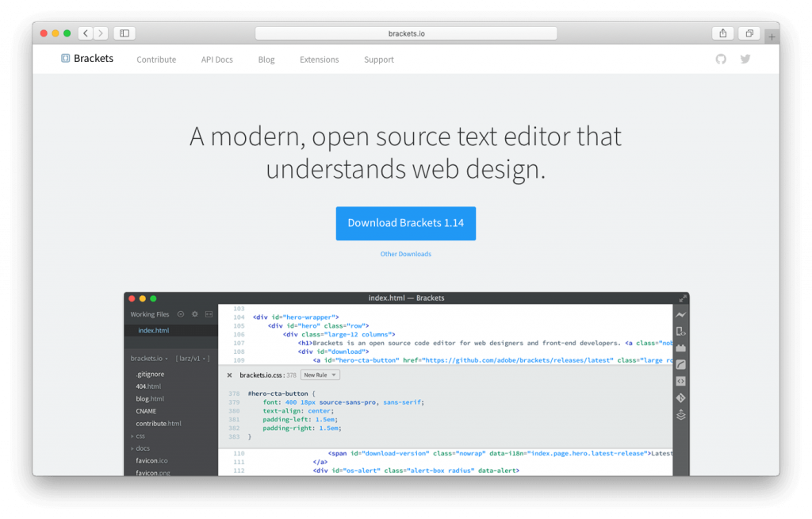
Task: Click the Download Brackets 1.14 button
Action: (405, 224)
